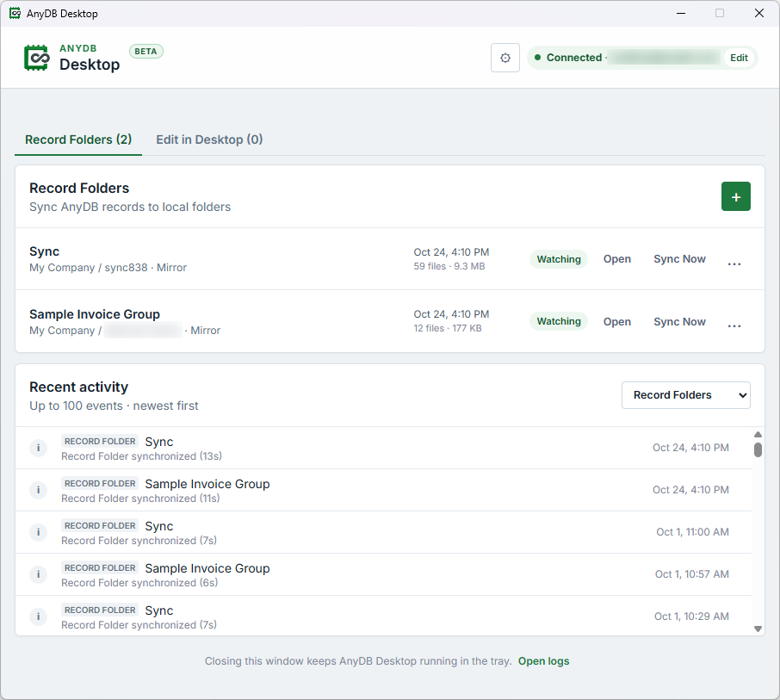Click the "Oct 1, 10:29 AM" timestamp
The width and height of the screenshot is (780, 700).
[691, 616]
